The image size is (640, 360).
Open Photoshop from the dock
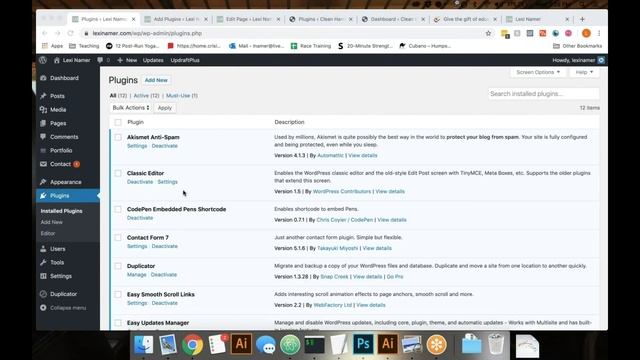tap(363, 344)
